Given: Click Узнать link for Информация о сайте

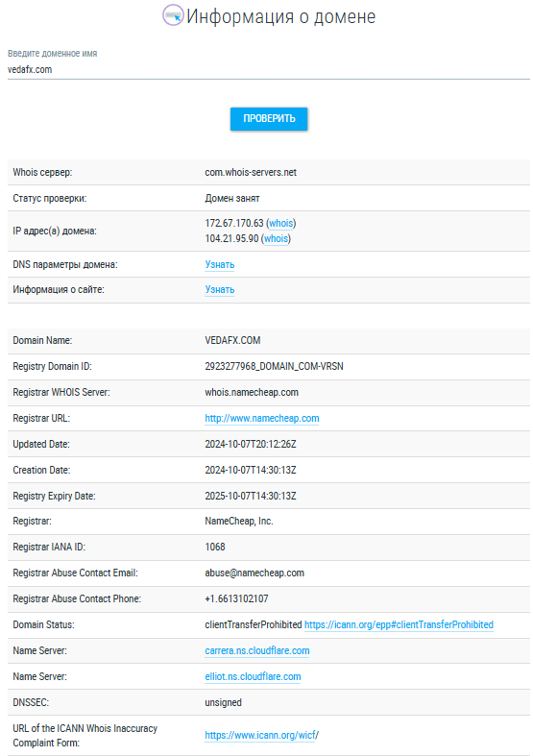Looking at the screenshot, I should click(220, 290).
